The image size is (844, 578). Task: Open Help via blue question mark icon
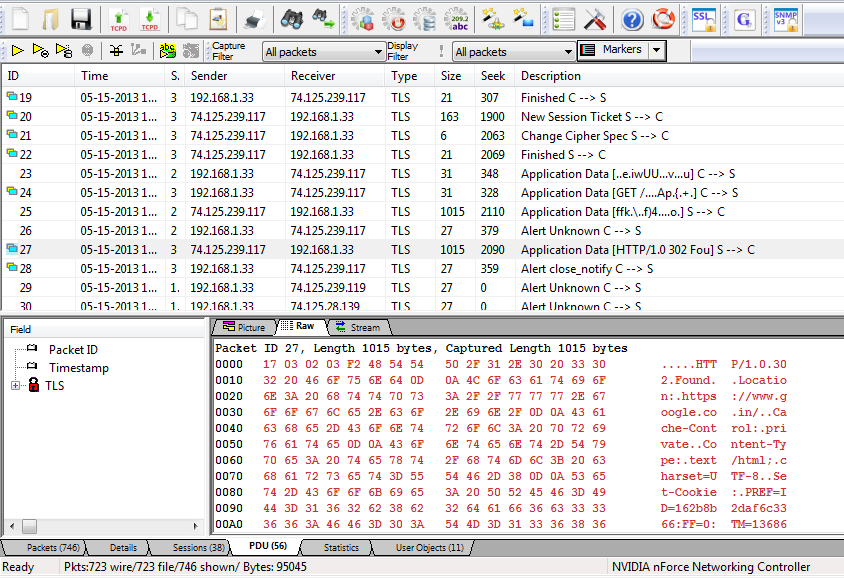632,18
